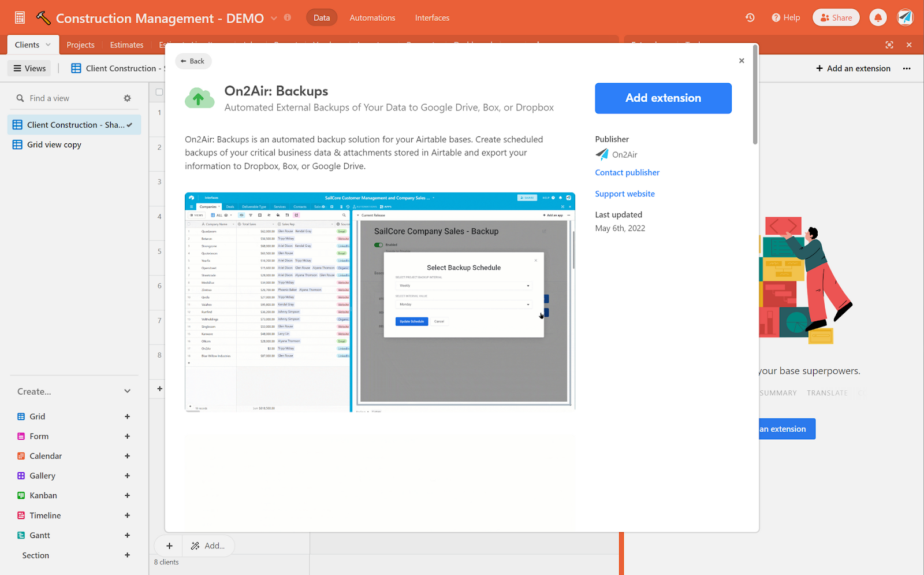Add a new Grid view

pyautogui.click(x=127, y=417)
